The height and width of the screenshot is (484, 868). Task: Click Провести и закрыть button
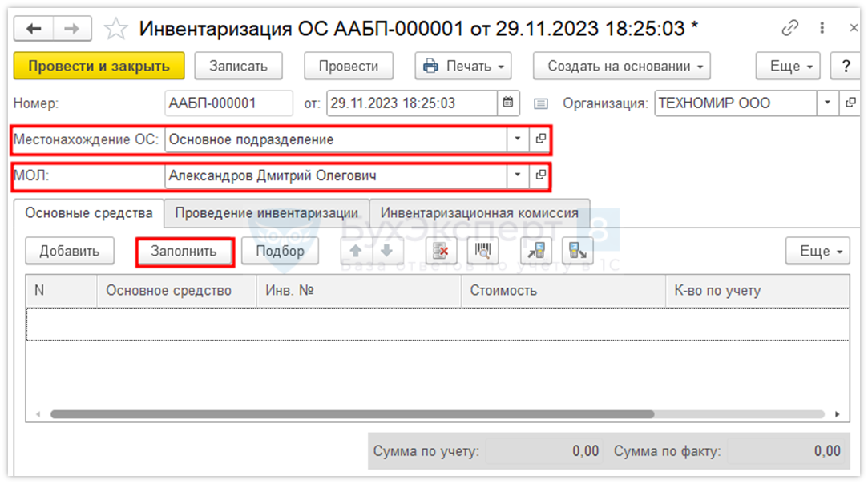99,66
